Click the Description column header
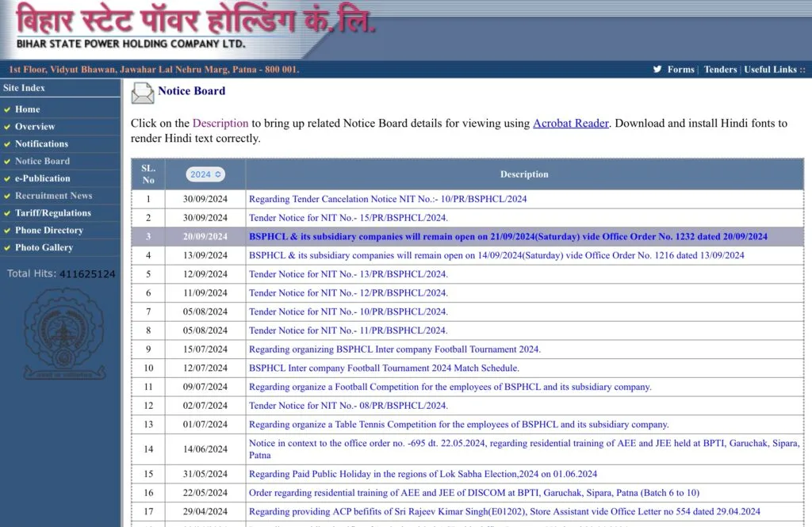This screenshot has width=812, height=527. pyautogui.click(x=524, y=174)
